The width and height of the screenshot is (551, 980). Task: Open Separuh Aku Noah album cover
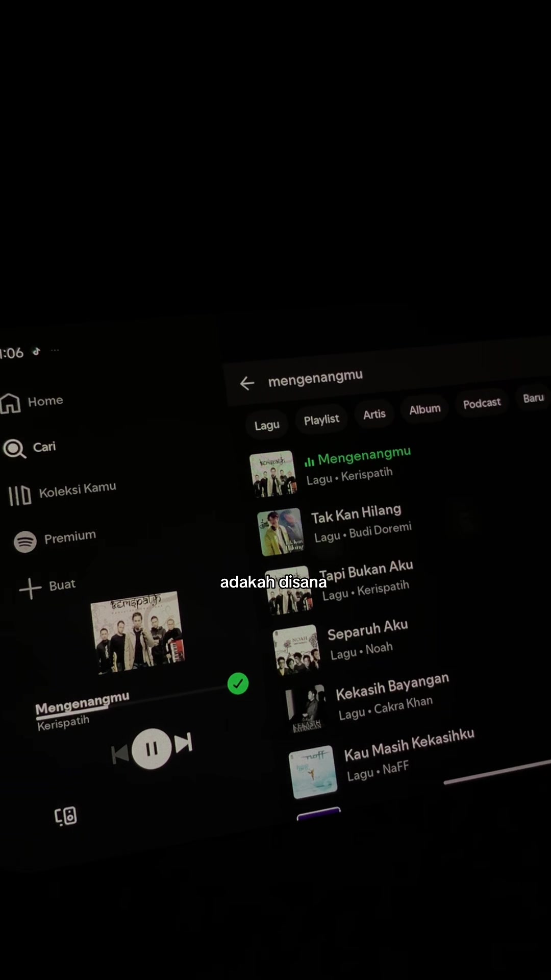(x=296, y=649)
